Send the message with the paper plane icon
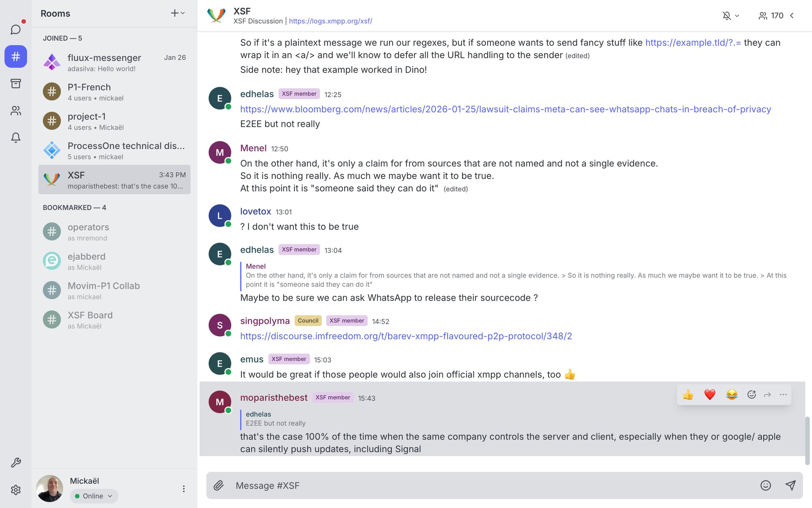812x508 pixels. 790,485
